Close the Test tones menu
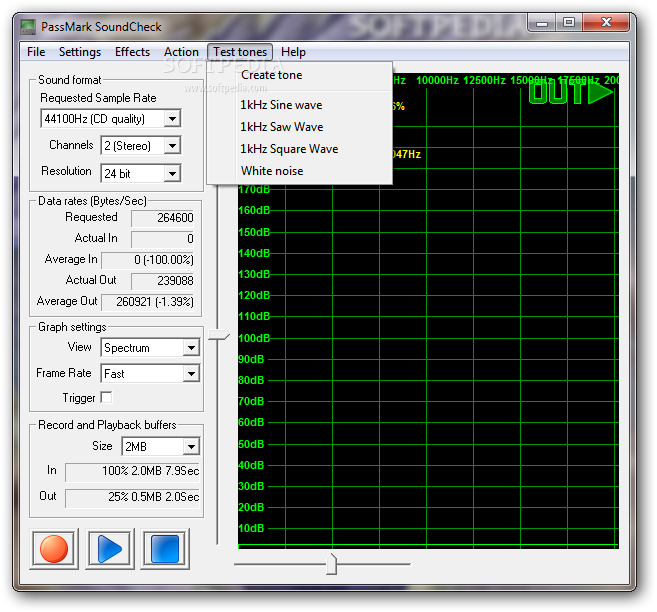The image size is (657, 612). point(240,52)
